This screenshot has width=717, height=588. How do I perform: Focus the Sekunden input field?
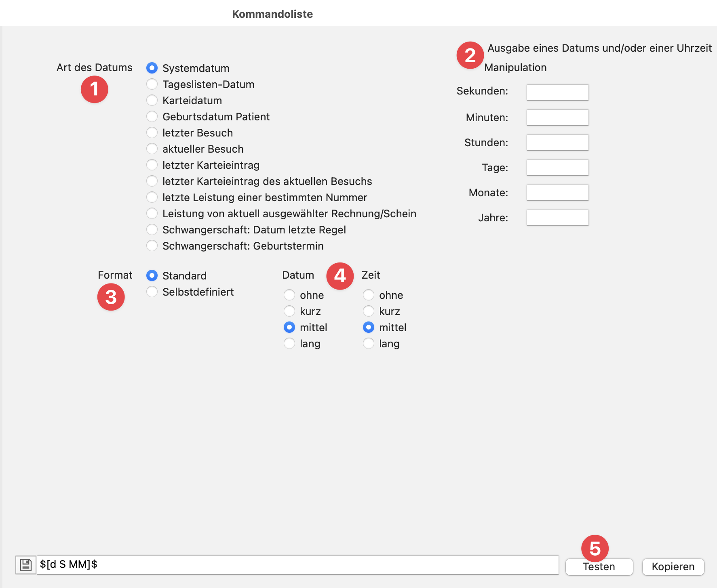557,92
